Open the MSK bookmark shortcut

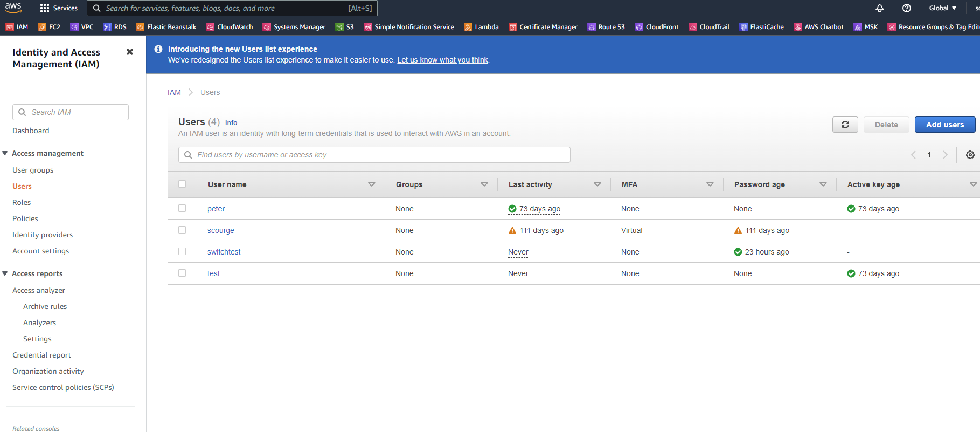tap(866, 27)
